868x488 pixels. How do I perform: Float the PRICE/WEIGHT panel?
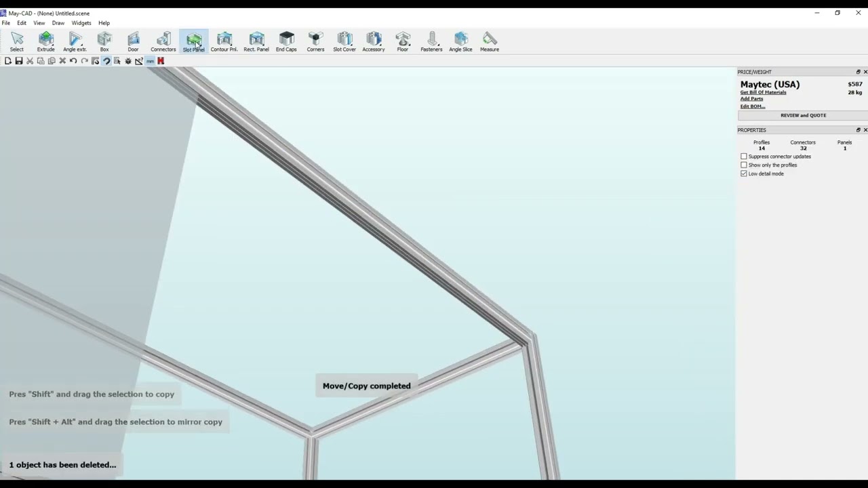(x=858, y=72)
